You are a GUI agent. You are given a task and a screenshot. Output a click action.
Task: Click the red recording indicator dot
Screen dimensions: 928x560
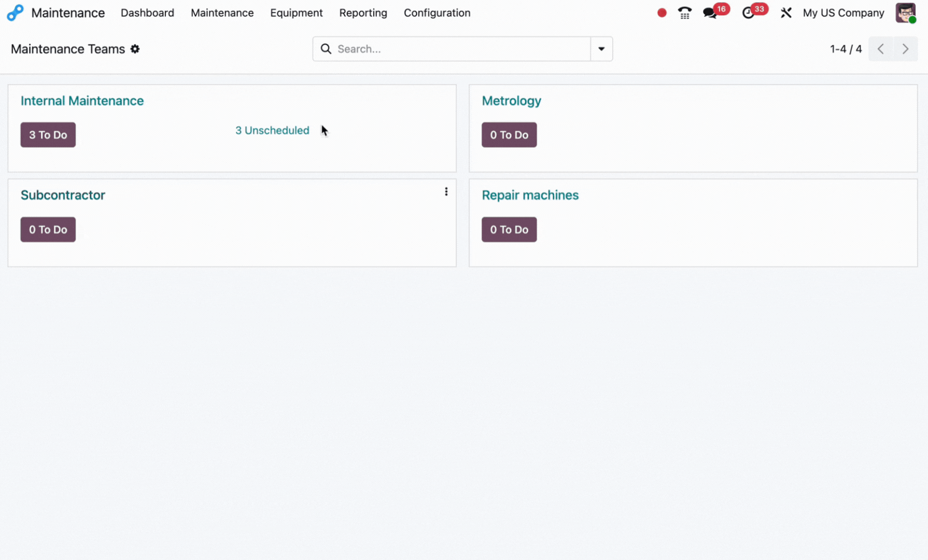coord(662,13)
